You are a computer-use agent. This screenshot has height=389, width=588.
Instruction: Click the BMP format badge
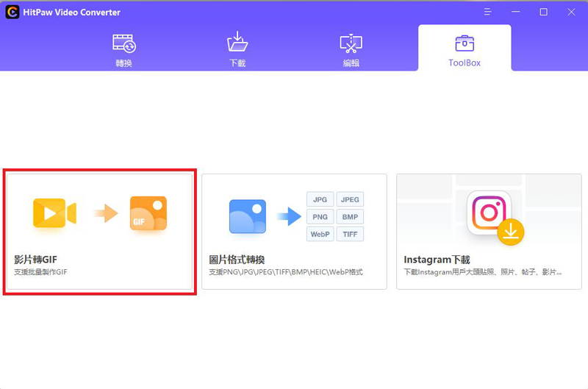(x=350, y=217)
